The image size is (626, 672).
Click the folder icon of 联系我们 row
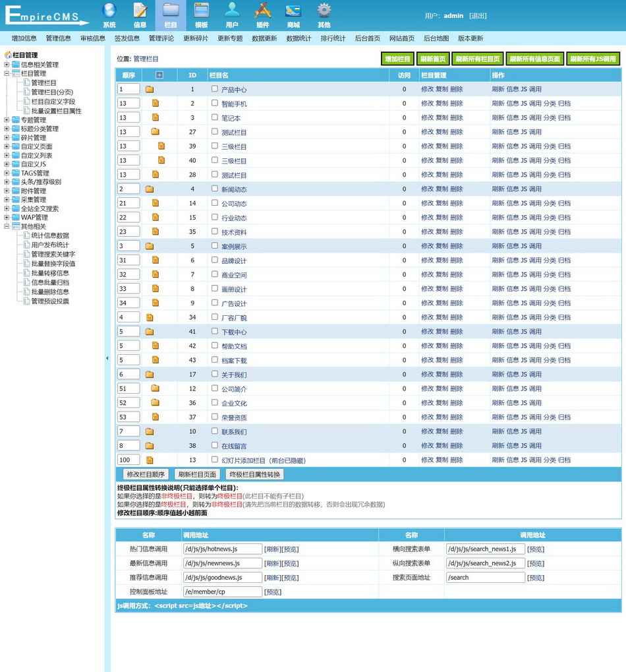pos(150,431)
